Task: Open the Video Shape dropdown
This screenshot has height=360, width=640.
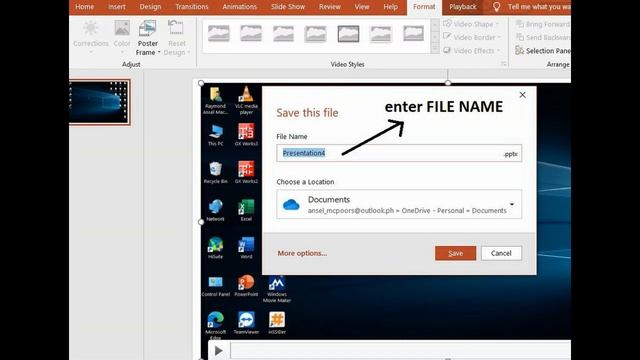Action: pyautogui.click(x=471, y=24)
